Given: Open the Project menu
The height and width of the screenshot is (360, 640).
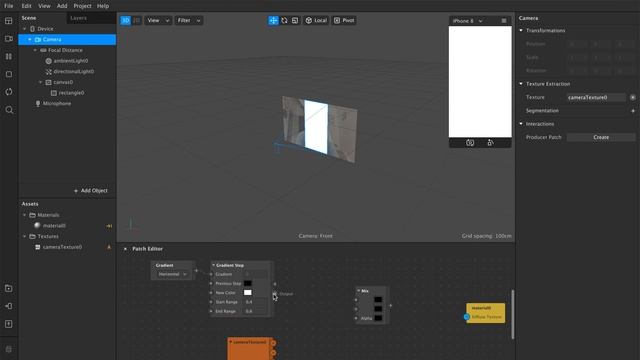Looking at the screenshot, I should click(x=82, y=6).
